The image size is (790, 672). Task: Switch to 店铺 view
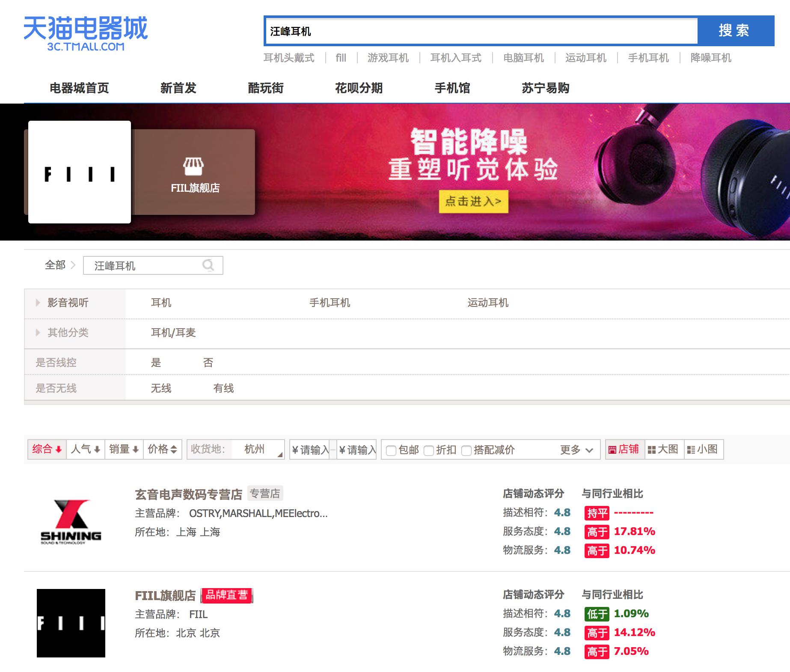[625, 449]
